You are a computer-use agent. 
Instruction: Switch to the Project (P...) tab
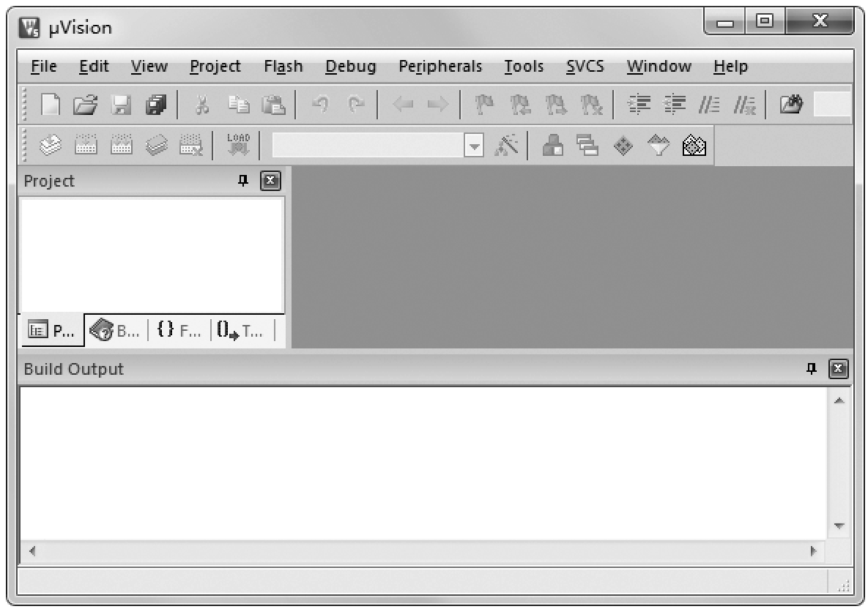click(x=52, y=331)
